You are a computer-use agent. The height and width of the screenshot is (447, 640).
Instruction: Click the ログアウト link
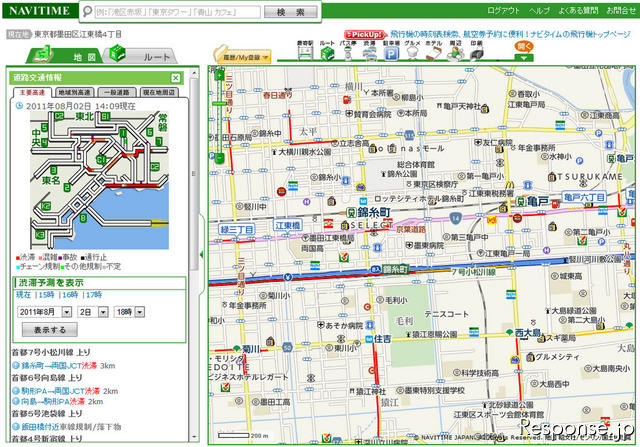click(503, 11)
